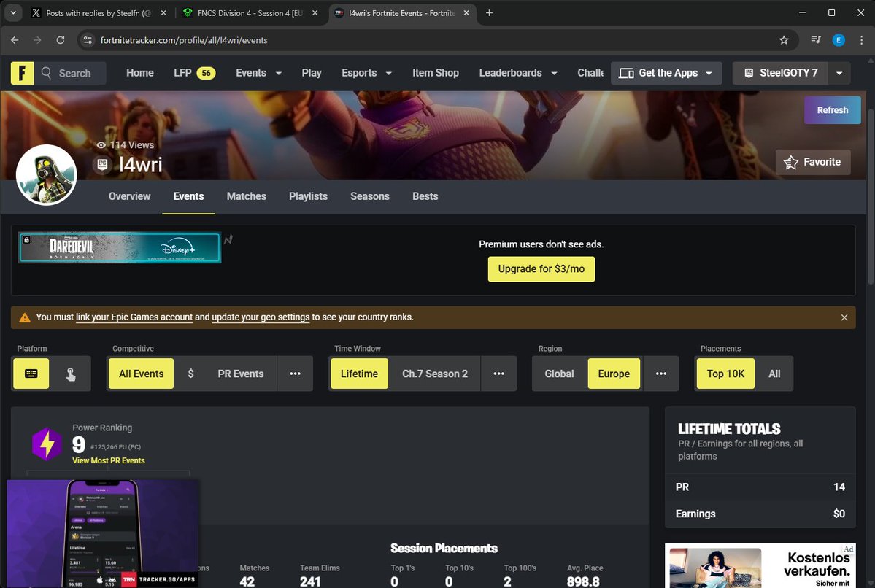
Task: Click update your geo settings link
Action: tap(261, 317)
